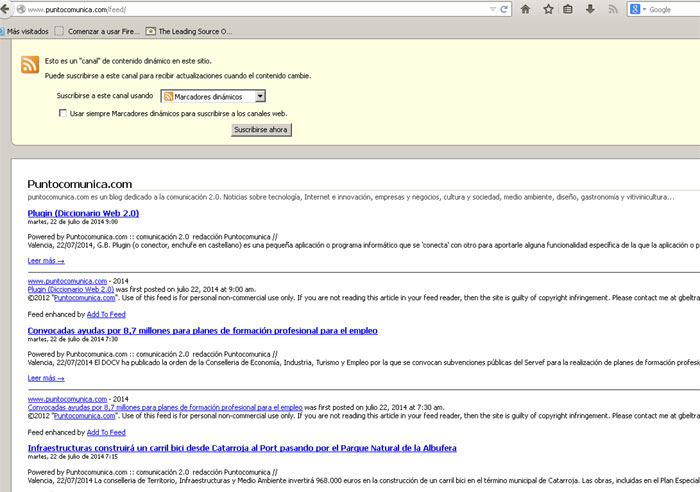Check Usar siempre Marcadores dinámicos checkbox
The height and width of the screenshot is (492, 700).
(x=63, y=113)
